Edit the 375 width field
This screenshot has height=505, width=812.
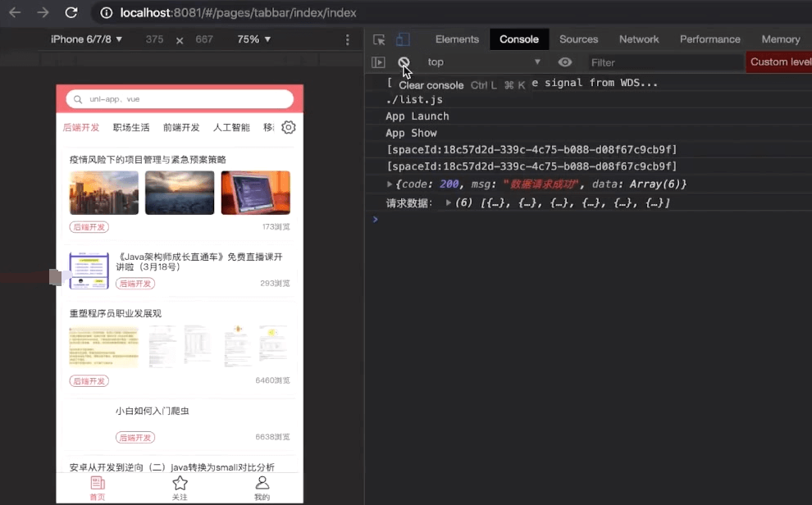154,39
